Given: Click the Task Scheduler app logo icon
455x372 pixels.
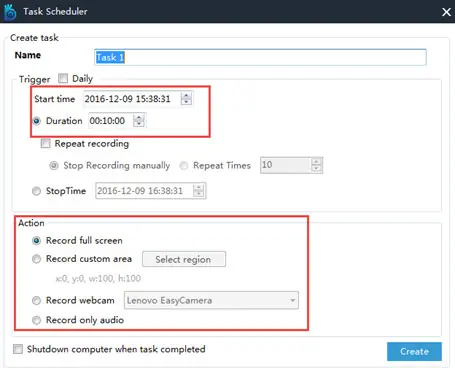Looking at the screenshot, I should [10, 12].
